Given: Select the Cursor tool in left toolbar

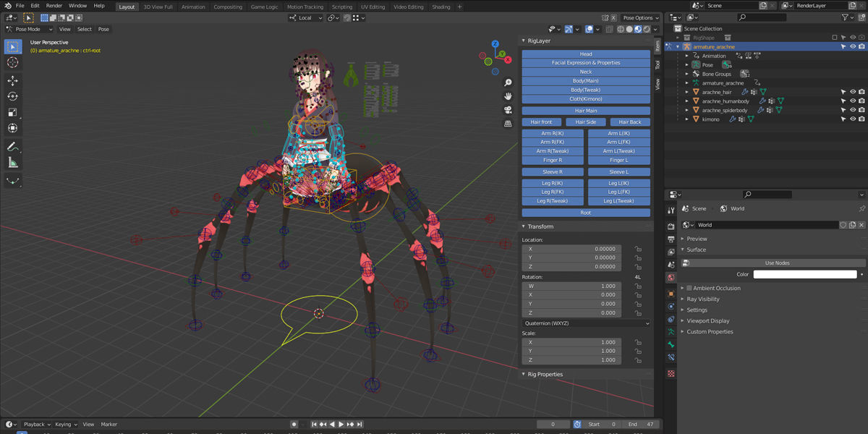Looking at the screenshot, I should pyautogui.click(x=13, y=62).
